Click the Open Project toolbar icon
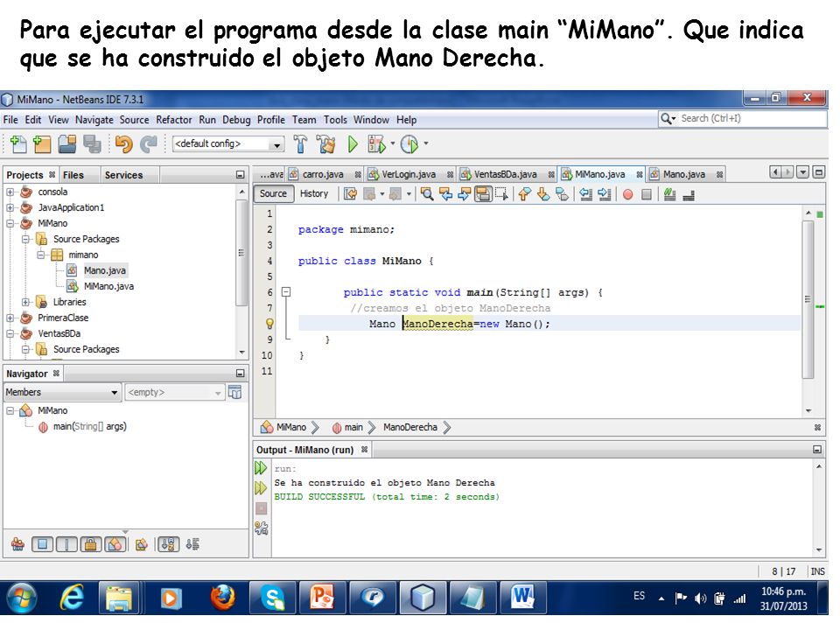 (x=67, y=143)
